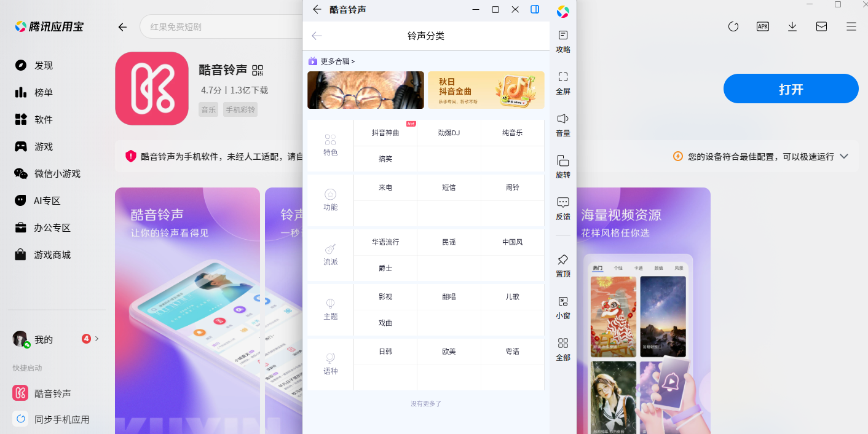This screenshot has height=434, width=868.
Task: Click the 应用宝 logo above 攻略
Action: (x=562, y=11)
